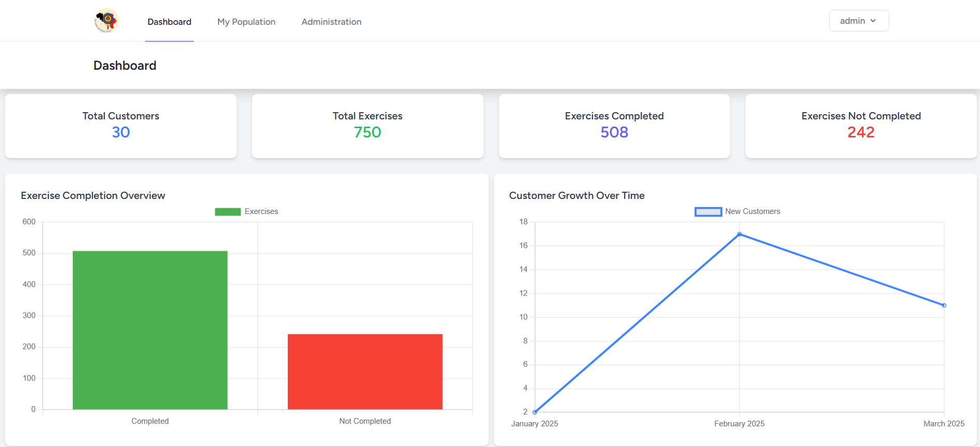Toggle the green Exercises legend swatch
The image size is (980, 447).
click(228, 212)
